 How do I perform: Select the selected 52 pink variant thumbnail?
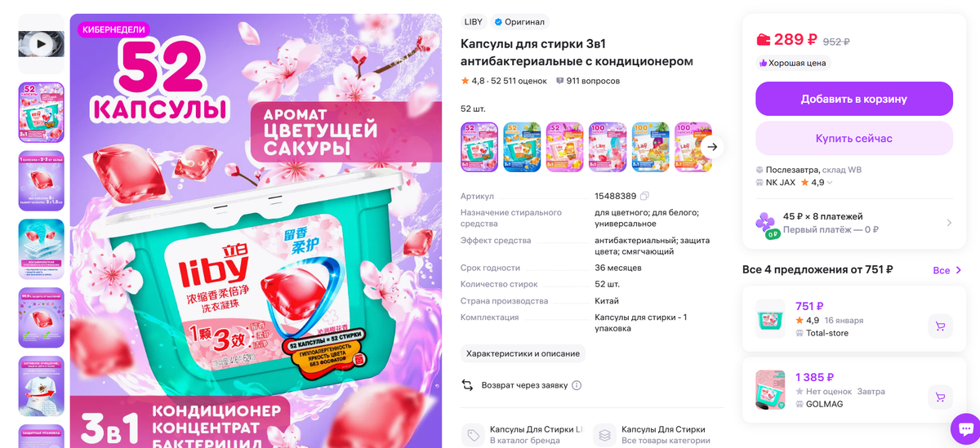pyautogui.click(x=479, y=147)
